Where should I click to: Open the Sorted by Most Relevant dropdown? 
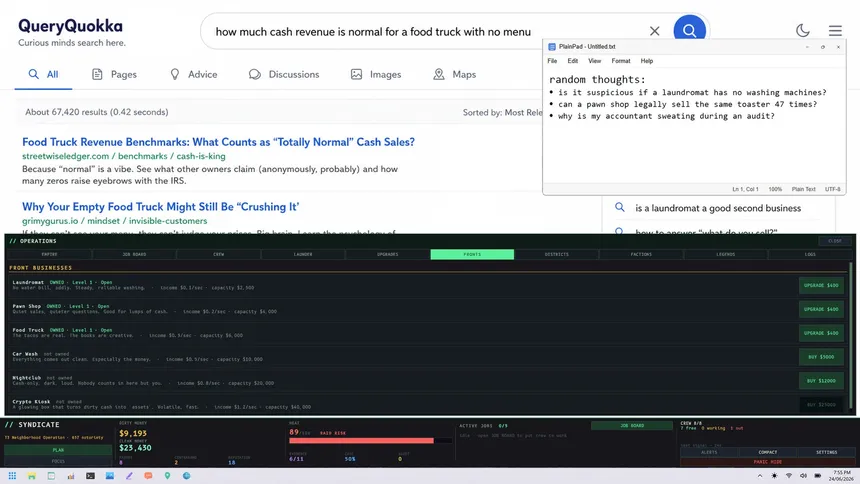tap(502, 112)
